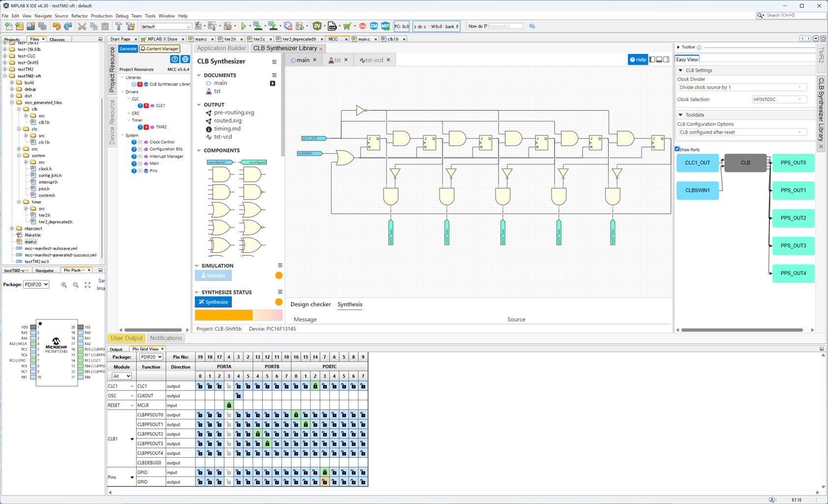Collapse the OUTPUT section
Viewport: 828px width, 504px height.
point(199,105)
